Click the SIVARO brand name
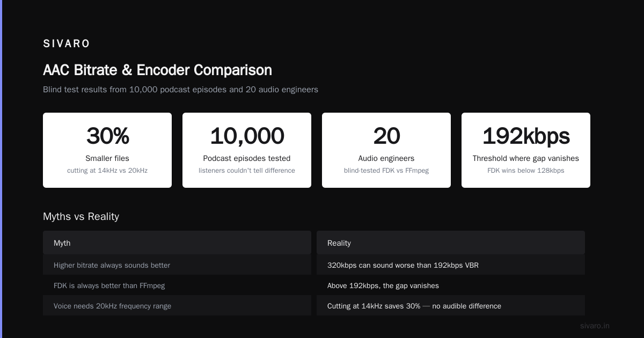The image size is (644, 338). [x=67, y=44]
